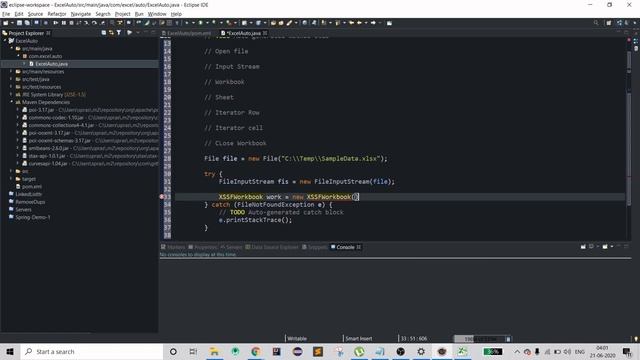This screenshot has width=640, height=360.
Task: Collapse the Maven Dependencies node
Action: point(12,102)
